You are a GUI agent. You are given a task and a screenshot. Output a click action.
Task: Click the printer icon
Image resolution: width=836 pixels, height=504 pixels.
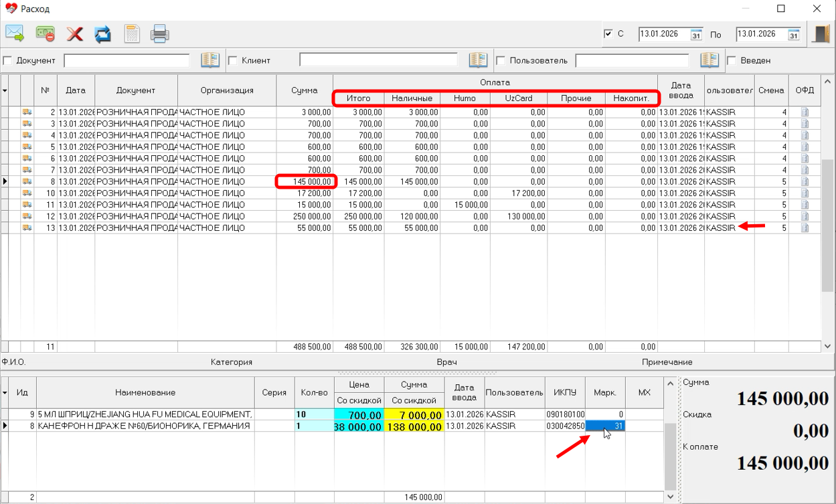[x=159, y=33]
